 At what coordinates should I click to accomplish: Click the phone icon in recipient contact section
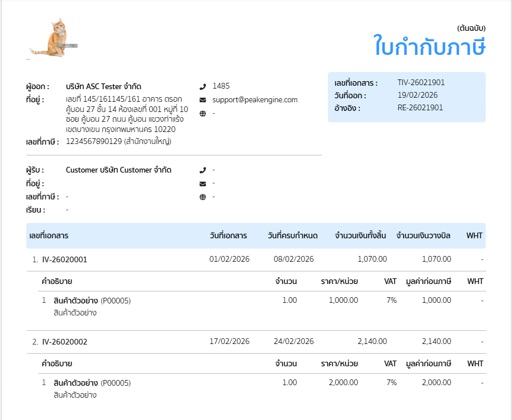click(202, 169)
